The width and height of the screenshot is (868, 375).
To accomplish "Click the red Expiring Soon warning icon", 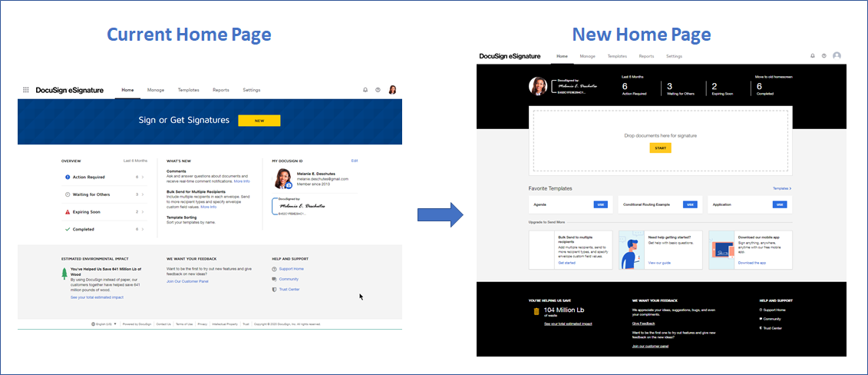I will click(x=68, y=211).
